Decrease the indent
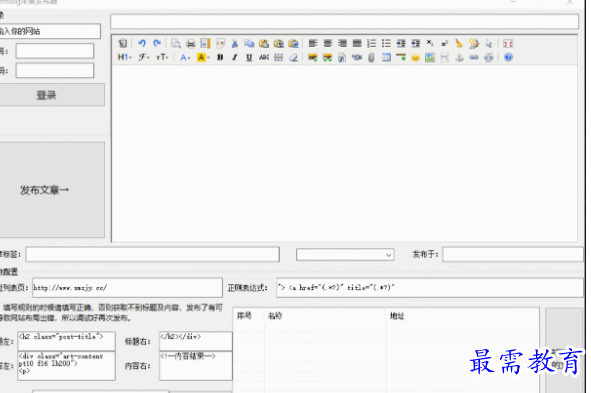The width and height of the screenshot is (591, 393). coord(416,43)
